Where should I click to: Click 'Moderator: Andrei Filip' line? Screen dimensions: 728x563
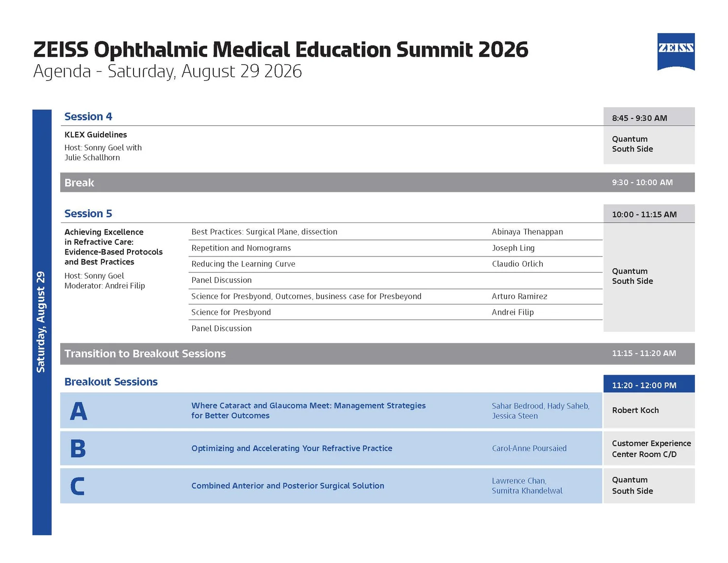(x=105, y=286)
